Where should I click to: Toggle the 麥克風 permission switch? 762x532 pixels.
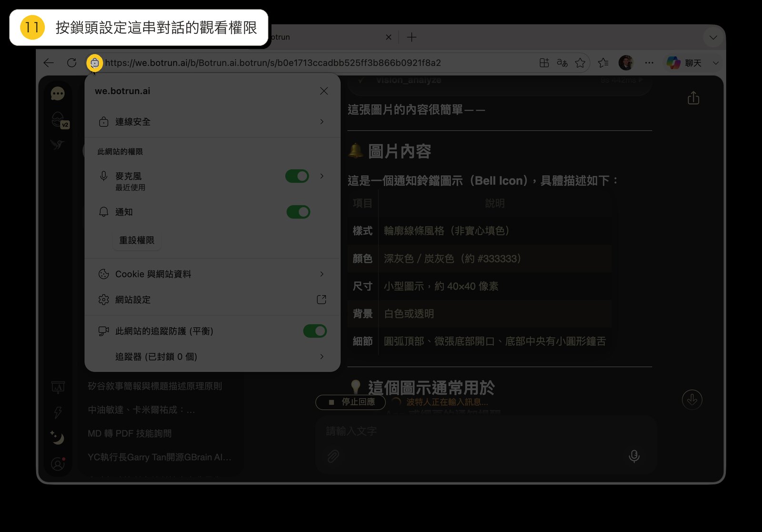[297, 176]
